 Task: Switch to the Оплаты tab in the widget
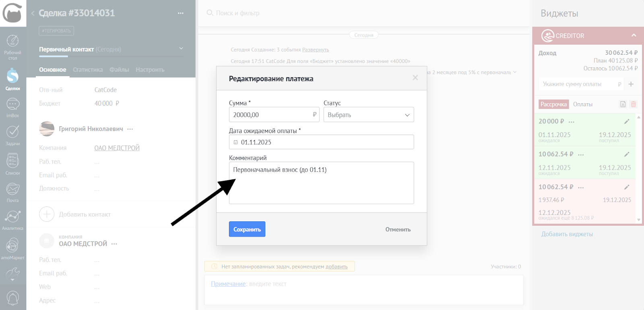point(582,104)
